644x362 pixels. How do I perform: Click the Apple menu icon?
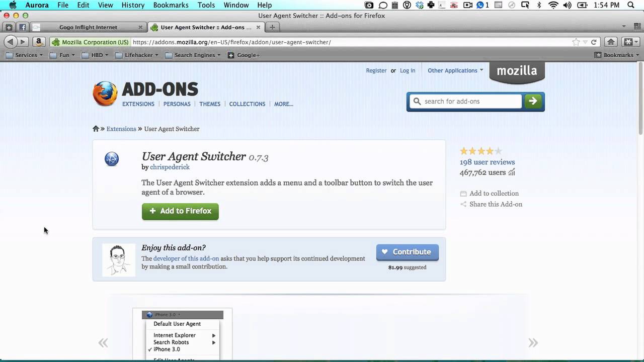(12, 5)
